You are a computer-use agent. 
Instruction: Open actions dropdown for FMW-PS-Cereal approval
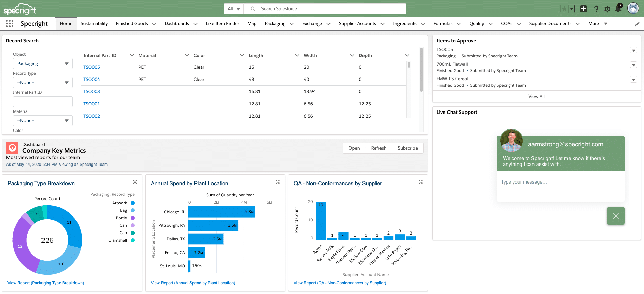tap(633, 80)
